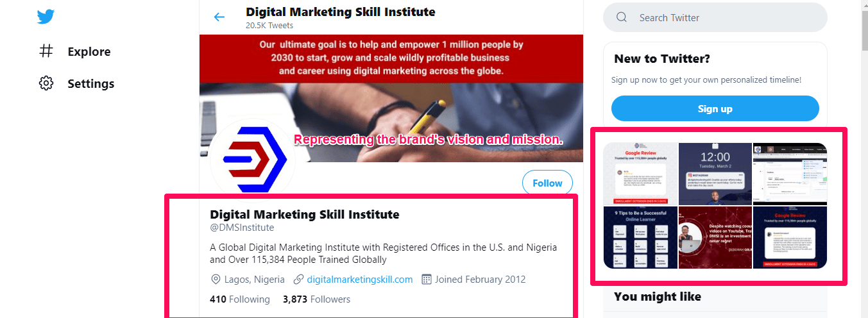
Task: Click the calendar icon beside Joined date
Action: [x=427, y=280]
